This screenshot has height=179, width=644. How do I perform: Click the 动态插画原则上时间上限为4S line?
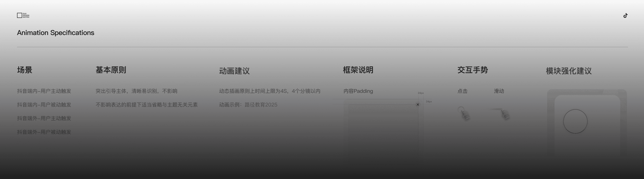point(270,91)
